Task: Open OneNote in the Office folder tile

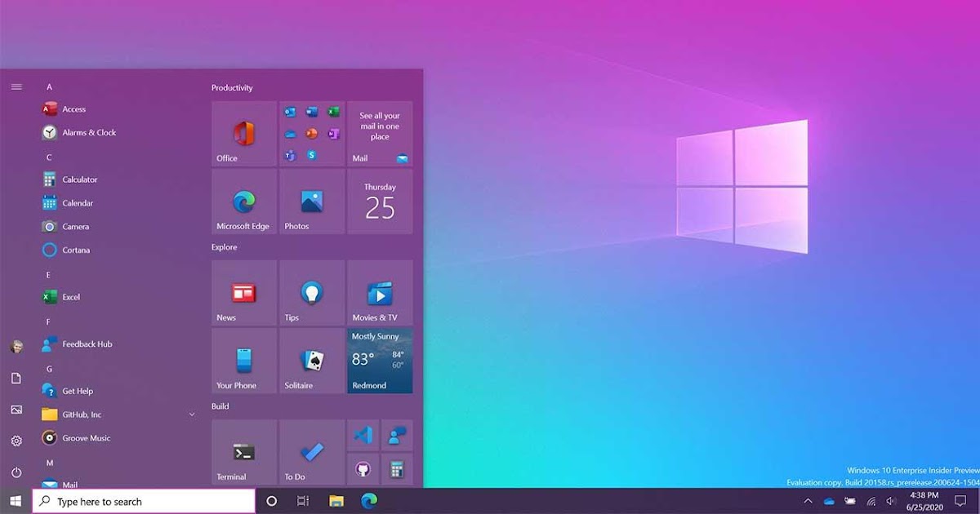Action: tap(333, 134)
